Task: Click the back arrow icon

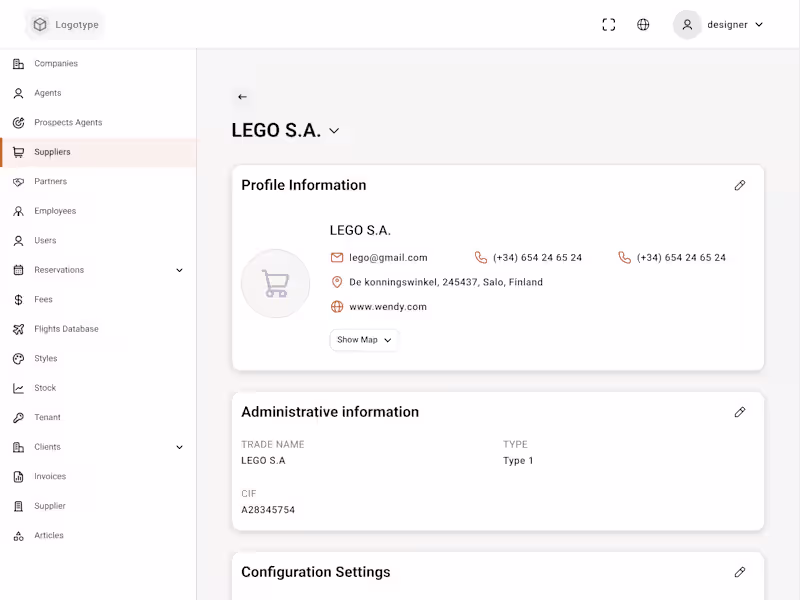Action: [x=242, y=97]
